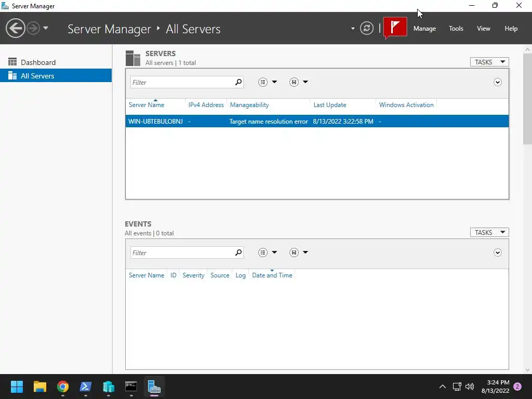
Task: Expand the Events filter section chevron
Action: 497,252
